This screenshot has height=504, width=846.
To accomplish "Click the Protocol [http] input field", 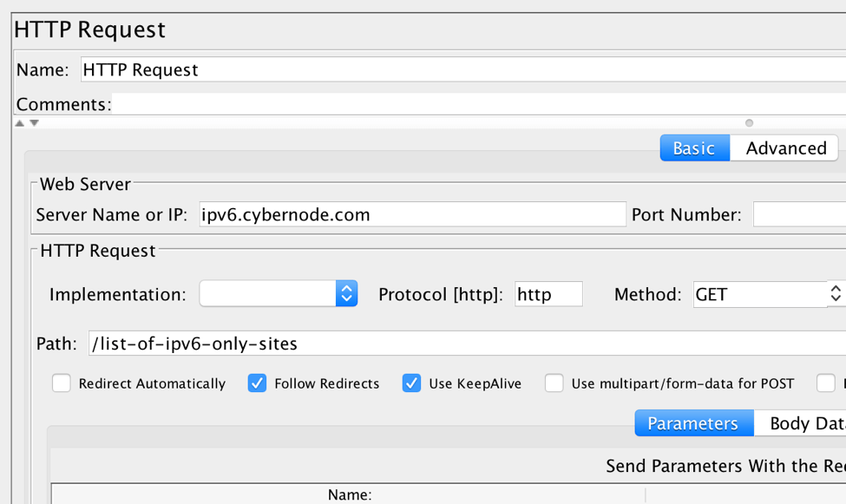I will pyautogui.click(x=548, y=294).
